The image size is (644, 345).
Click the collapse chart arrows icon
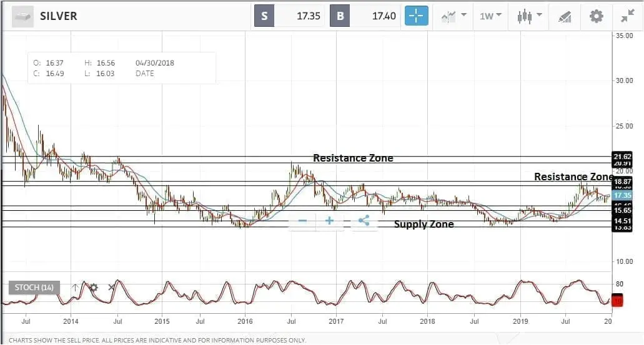click(x=628, y=16)
